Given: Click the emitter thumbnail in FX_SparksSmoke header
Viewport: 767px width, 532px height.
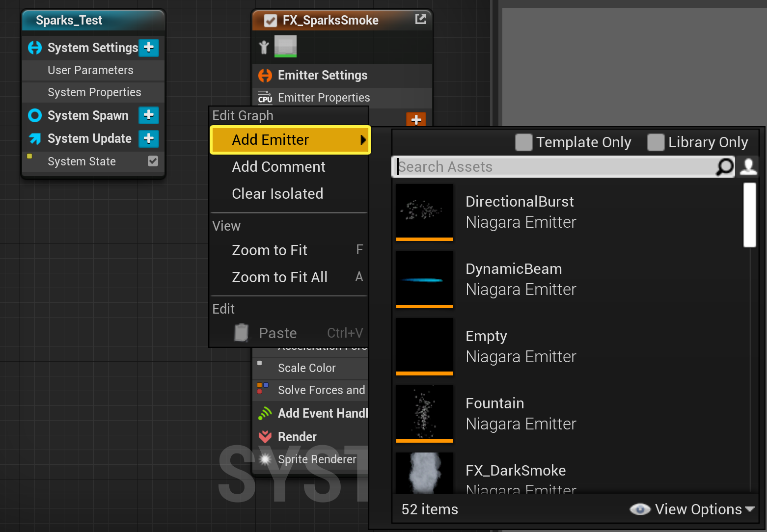Looking at the screenshot, I should pos(285,47).
